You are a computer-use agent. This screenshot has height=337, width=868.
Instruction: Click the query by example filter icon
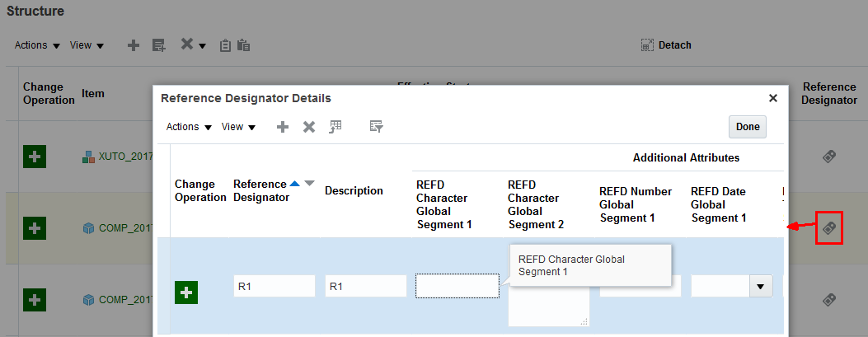click(377, 127)
